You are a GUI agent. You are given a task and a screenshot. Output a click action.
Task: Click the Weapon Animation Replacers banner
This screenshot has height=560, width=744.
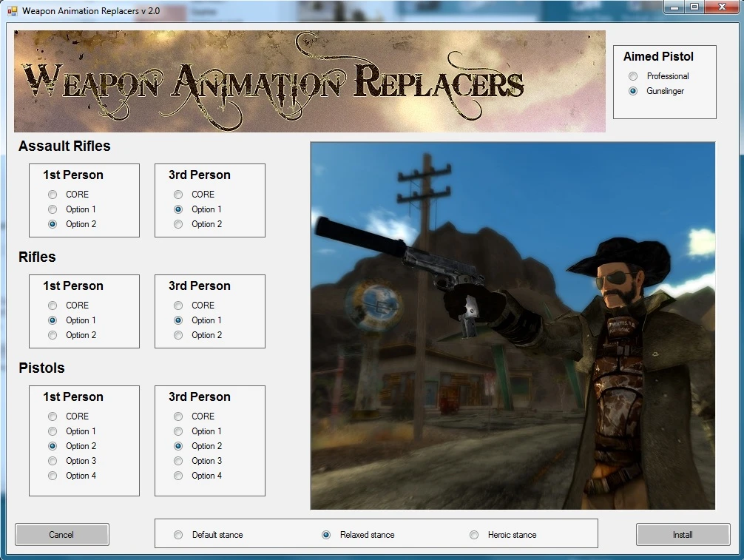click(x=310, y=81)
